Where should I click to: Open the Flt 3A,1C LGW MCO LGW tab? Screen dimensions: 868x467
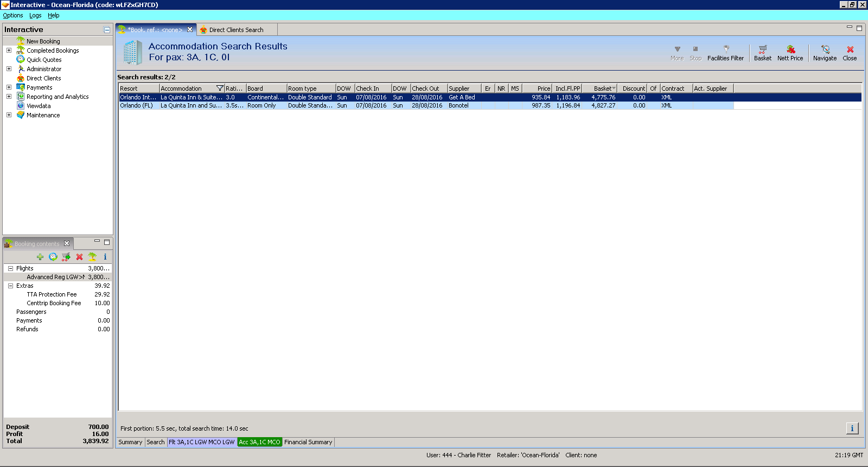(x=201, y=442)
